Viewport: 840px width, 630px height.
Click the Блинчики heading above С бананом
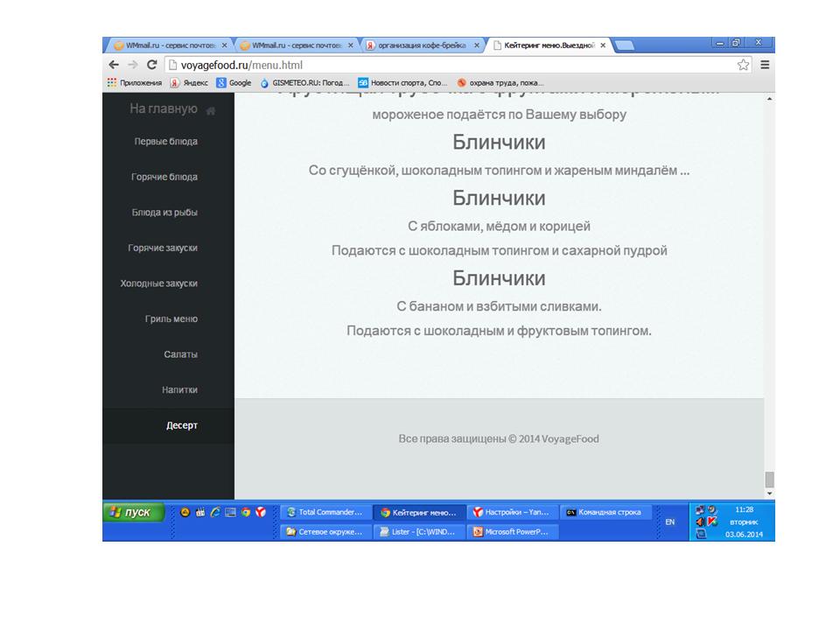pos(499,278)
